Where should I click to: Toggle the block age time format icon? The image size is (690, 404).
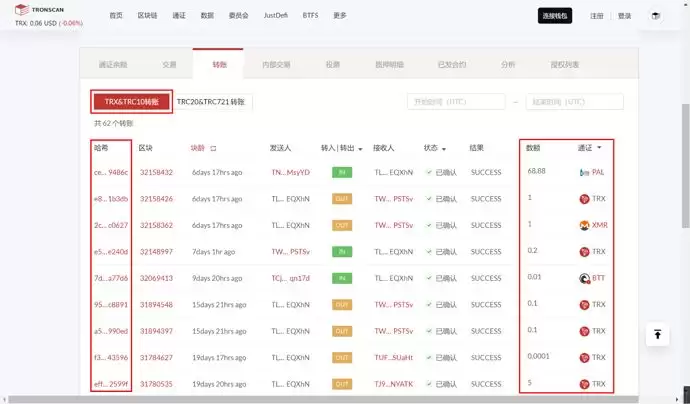pos(213,148)
